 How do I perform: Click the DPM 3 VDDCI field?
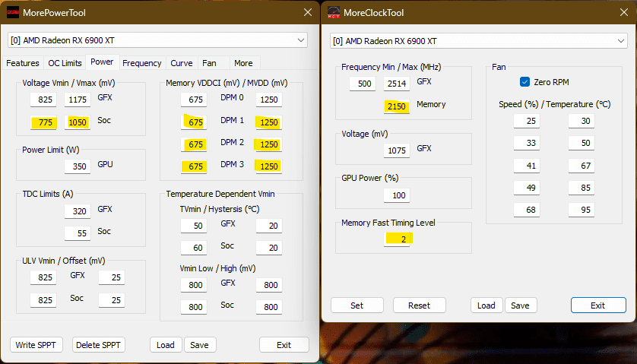194,166
